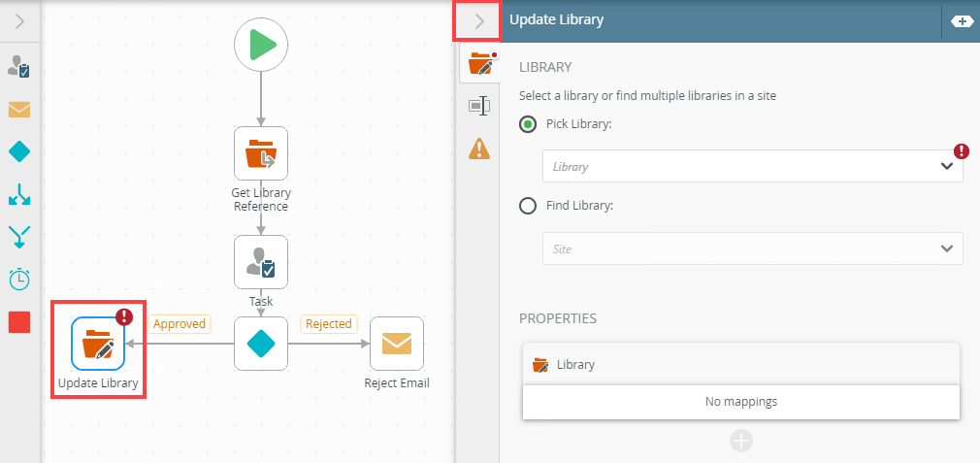Select the Find Library radio button
980x463 pixels.
(528, 206)
